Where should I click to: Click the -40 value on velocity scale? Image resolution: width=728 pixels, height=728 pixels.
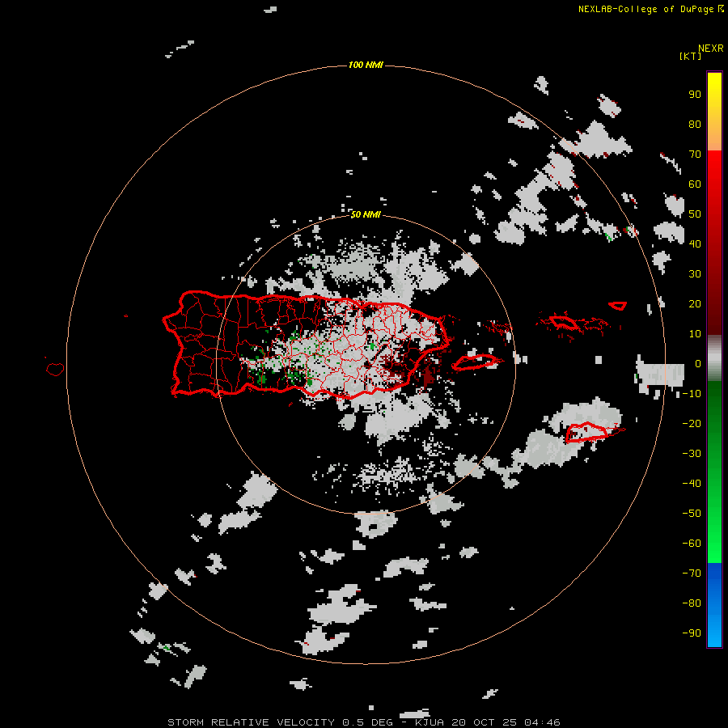tap(692, 484)
